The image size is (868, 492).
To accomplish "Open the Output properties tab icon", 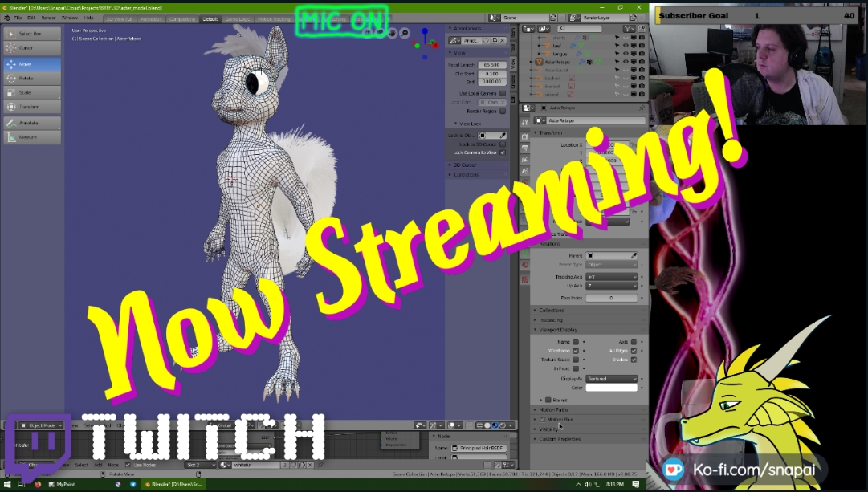I will (525, 148).
